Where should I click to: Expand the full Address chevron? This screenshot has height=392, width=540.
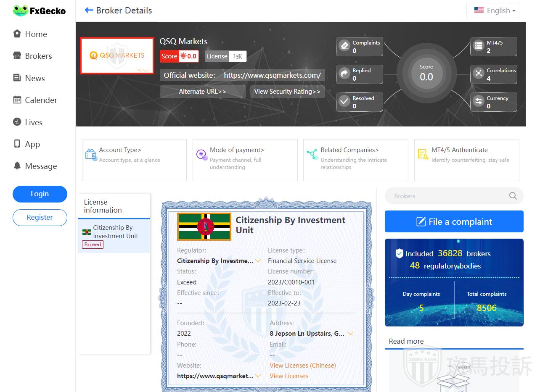[x=350, y=334]
